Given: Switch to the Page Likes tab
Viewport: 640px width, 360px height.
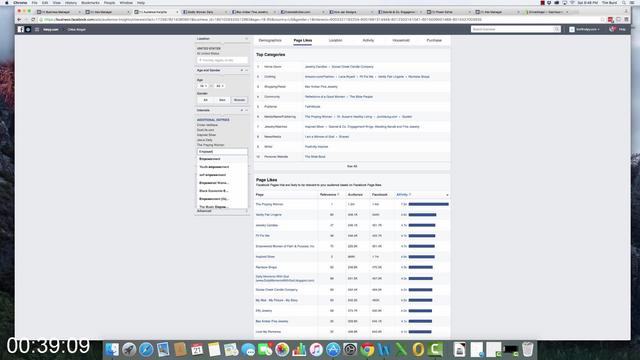Looking at the screenshot, I should point(302,40).
